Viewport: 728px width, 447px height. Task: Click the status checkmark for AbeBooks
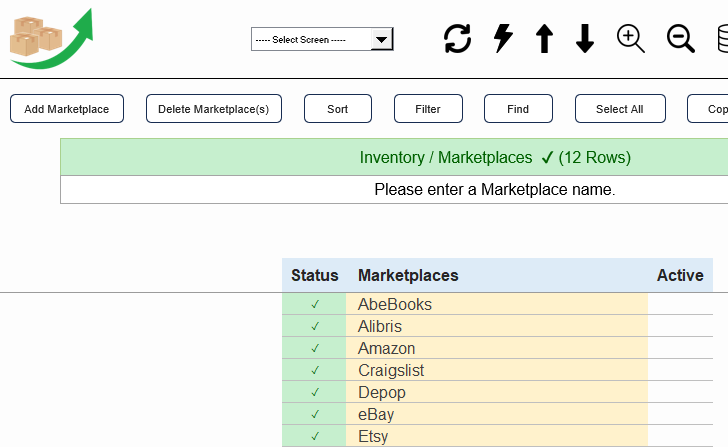click(315, 304)
